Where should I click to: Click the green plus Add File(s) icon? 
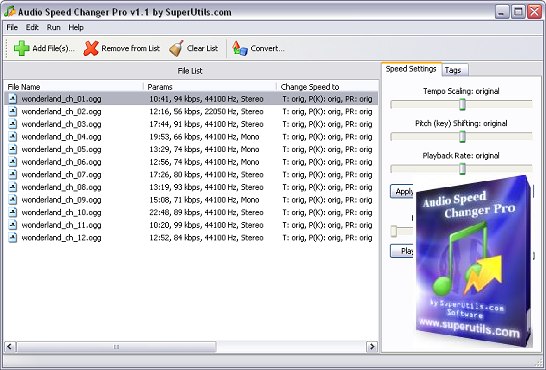point(21,48)
